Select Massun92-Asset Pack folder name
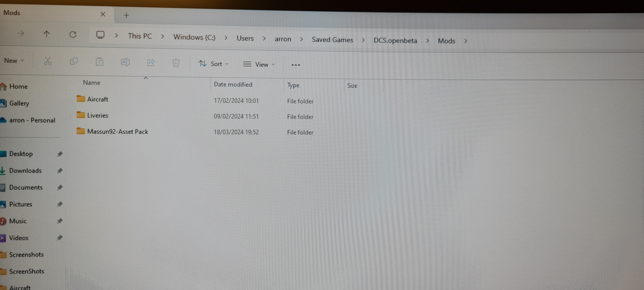Viewport: 644px width, 290px height. point(118,131)
